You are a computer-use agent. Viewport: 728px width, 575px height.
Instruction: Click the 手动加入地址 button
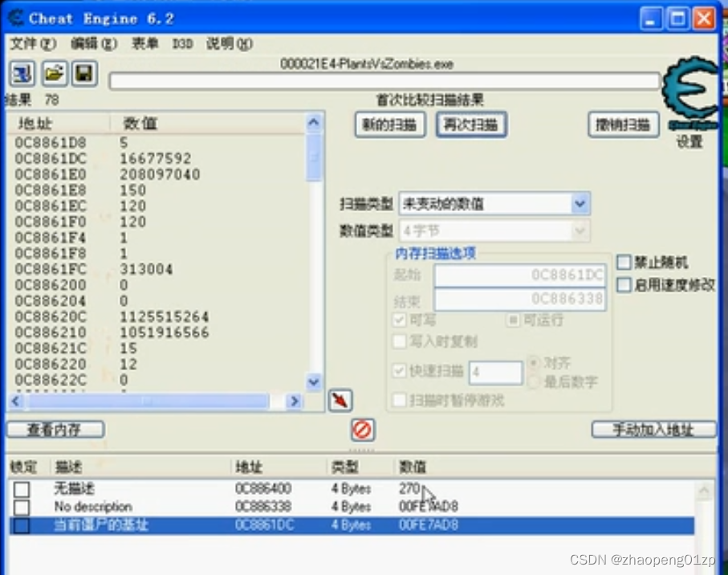click(x=653, y=429)
